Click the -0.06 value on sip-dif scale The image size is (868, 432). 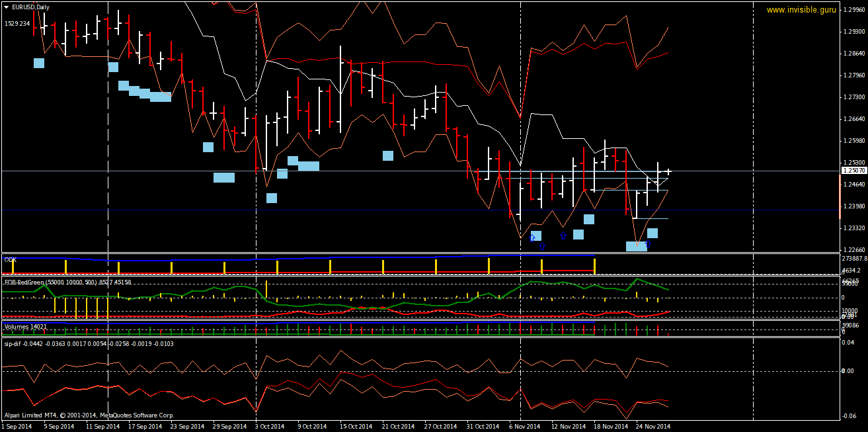[x=848, y=415]
